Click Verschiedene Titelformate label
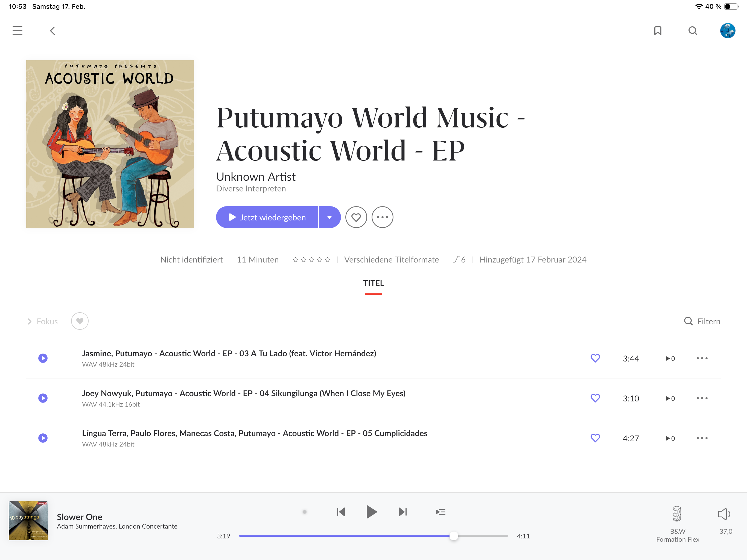The width and height of the screenshot is (747, 560). pos(391,259)
